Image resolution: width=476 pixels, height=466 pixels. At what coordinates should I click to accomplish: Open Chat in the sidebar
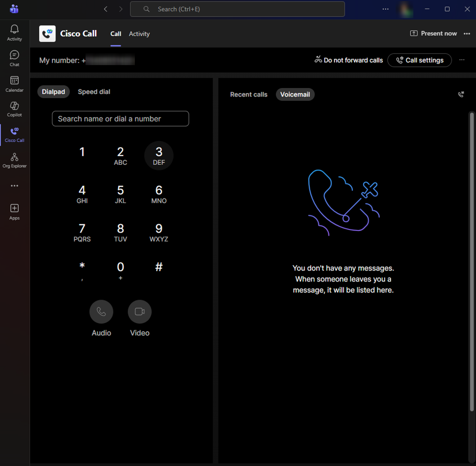14,58
